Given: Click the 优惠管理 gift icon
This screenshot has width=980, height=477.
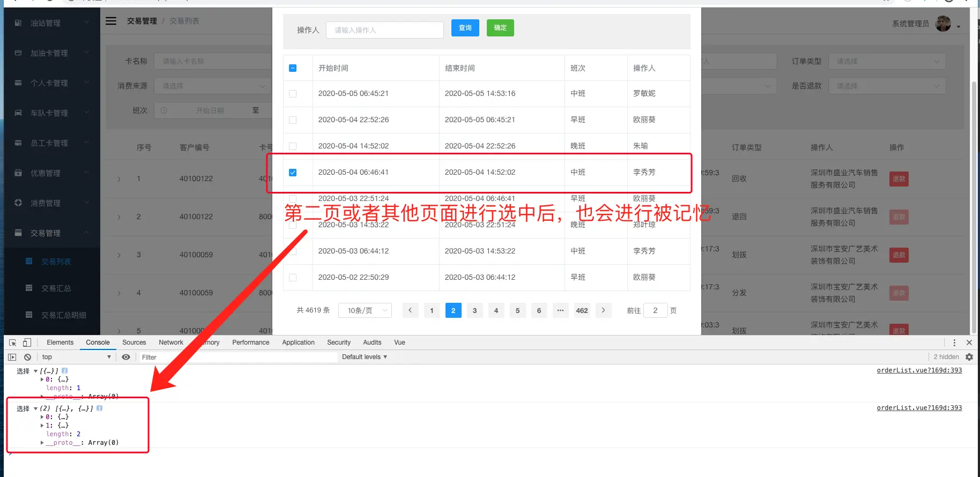Looking at the screenshot, I should point(18,173).
